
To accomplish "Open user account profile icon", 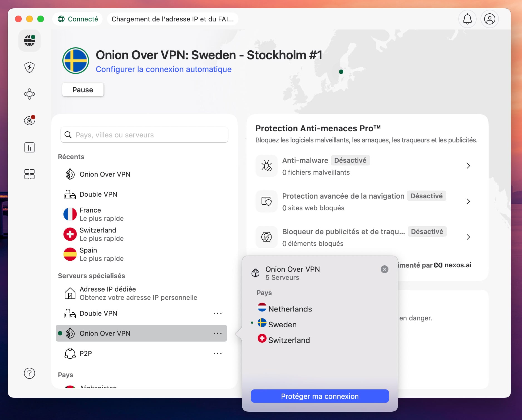I will coord(490,19).
